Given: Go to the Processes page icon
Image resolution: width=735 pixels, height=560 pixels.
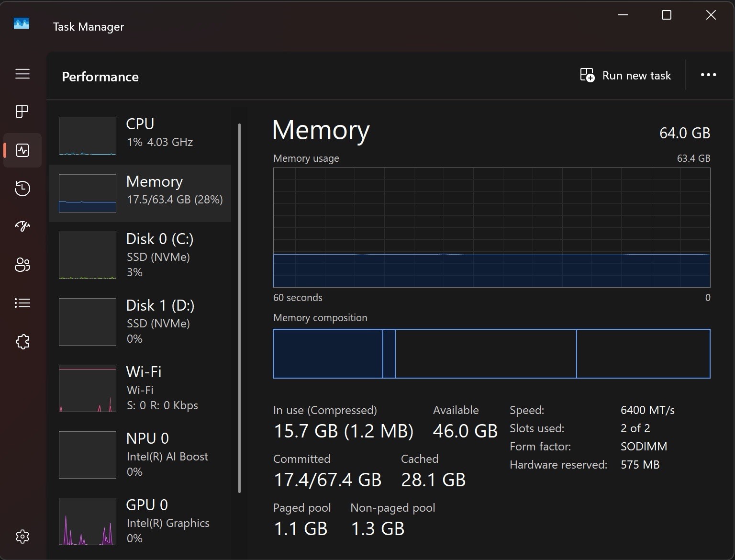Looking at the screenshot, I should (x=22, y=112).
